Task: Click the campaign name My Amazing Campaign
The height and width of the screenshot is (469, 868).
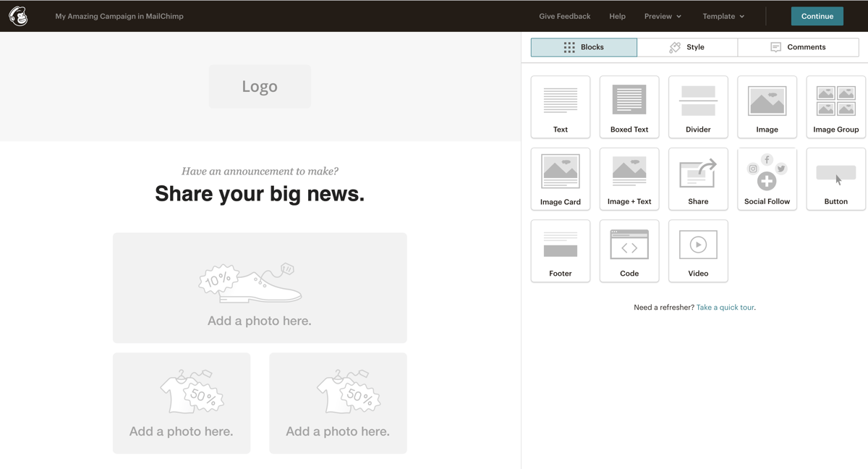Action: (119, 16)
